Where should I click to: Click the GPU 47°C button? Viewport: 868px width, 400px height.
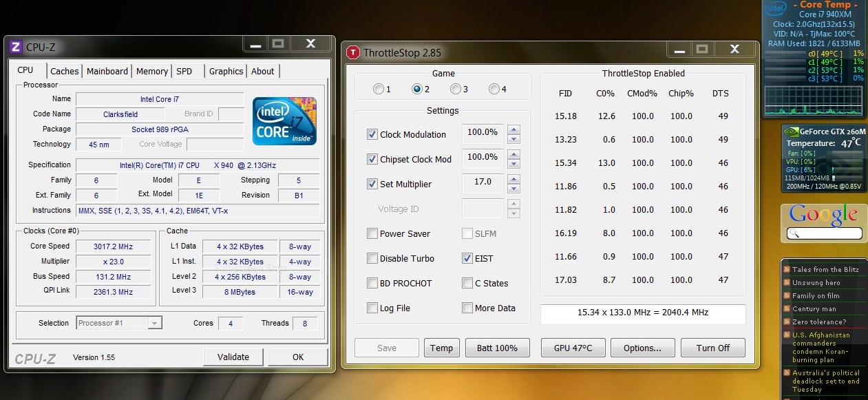coord(573,348)
